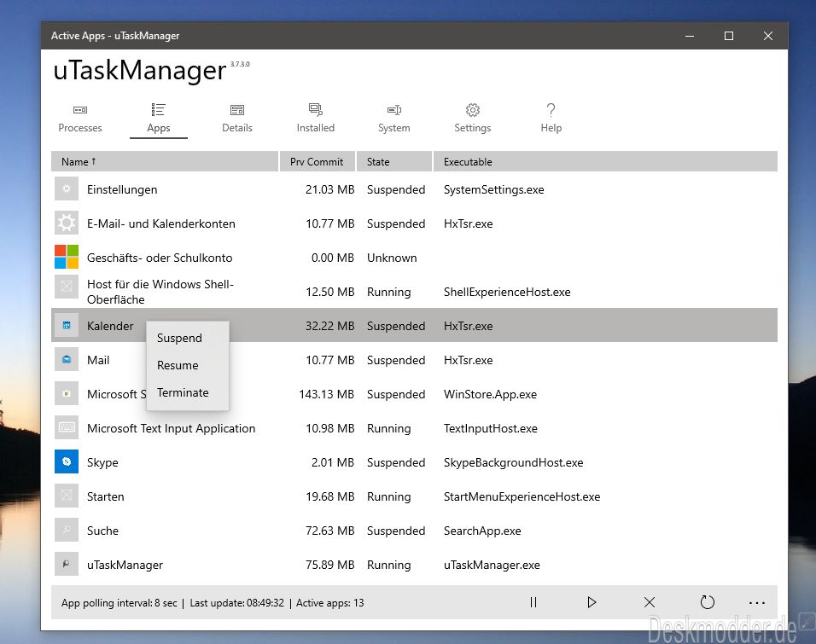Click the play (resume) icon in the bottom bar
816x644 pixels.
[x=592, y=602]
